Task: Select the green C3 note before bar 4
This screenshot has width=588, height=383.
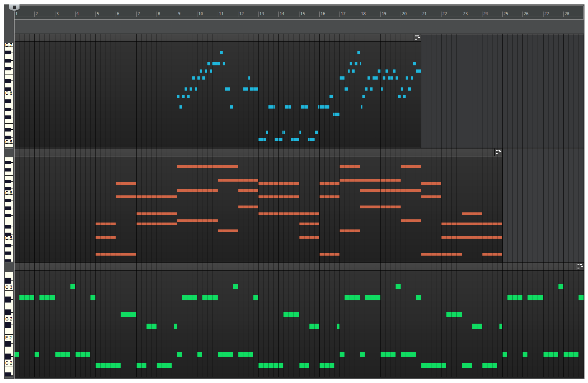Action: [73, 287]
